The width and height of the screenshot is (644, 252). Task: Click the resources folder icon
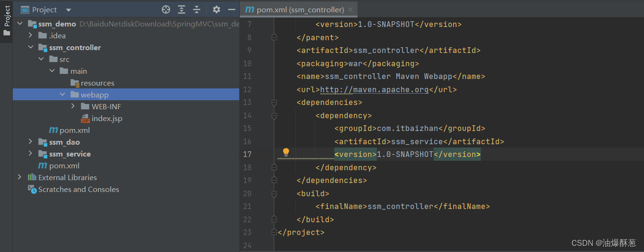click(x=75, y=83)
